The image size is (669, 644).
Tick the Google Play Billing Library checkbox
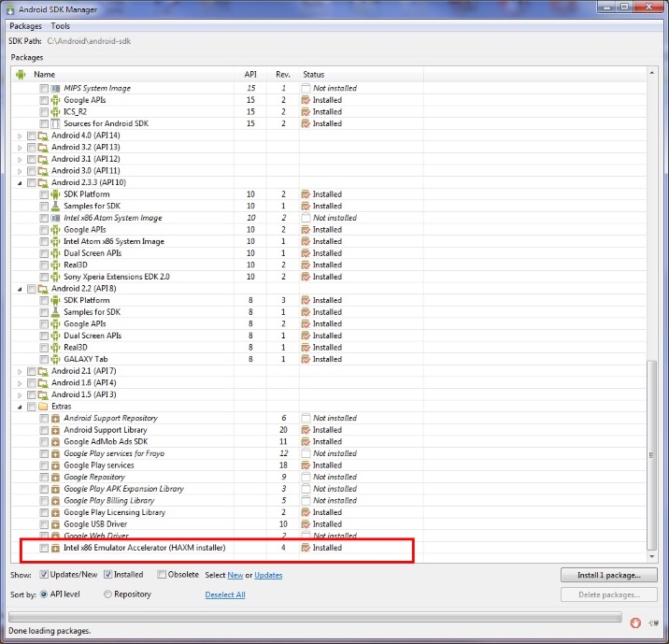pyautogui.click(x=44, y=501)
